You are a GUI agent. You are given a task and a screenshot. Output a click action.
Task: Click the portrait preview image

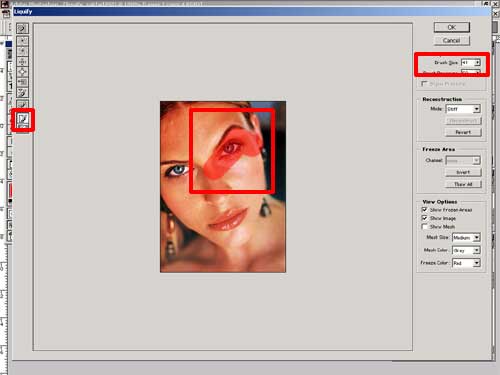point(223,187)
